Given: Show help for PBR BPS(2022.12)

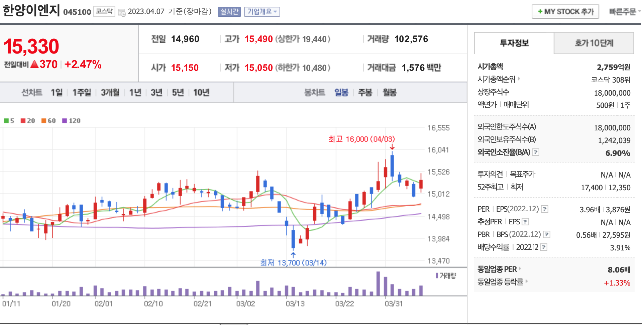Looking at the screenshot, I should tap(547, 234).
